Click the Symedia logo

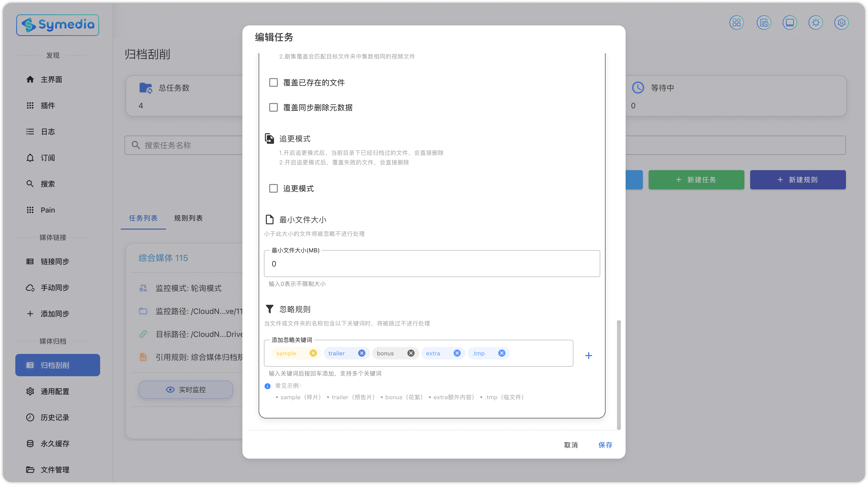(x=58, y=25)
